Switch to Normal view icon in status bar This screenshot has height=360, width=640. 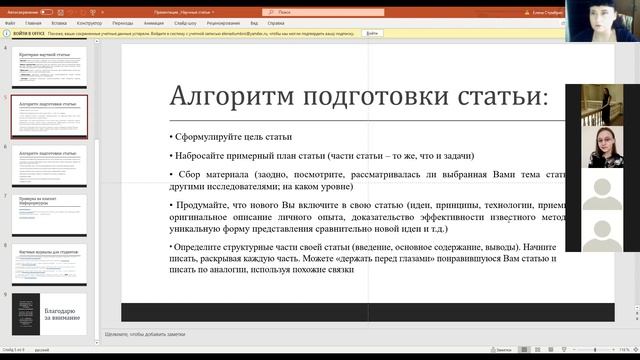(524, 350)
